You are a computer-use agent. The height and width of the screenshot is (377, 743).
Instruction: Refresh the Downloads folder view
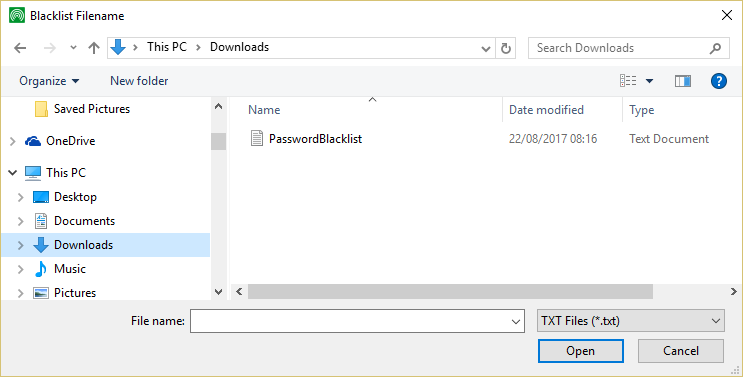[506, 48]
